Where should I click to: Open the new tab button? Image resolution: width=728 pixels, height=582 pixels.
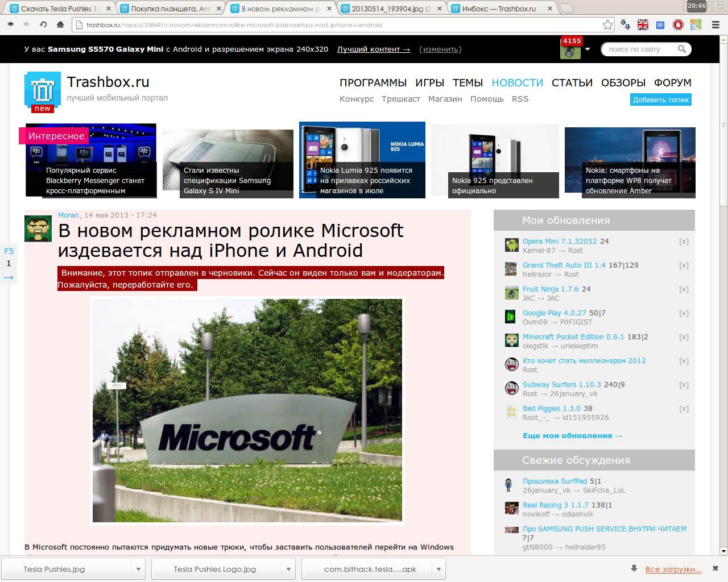[x=566, y=8]
